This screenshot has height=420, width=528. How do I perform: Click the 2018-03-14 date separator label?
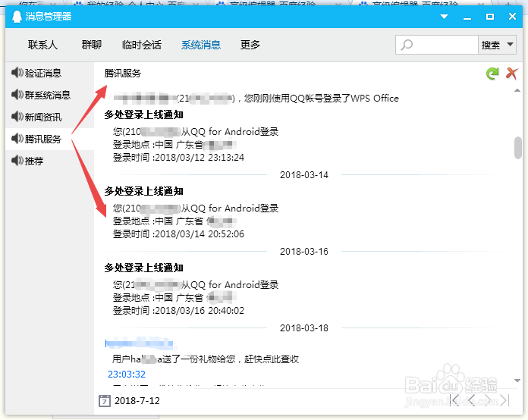coord(304,175)
